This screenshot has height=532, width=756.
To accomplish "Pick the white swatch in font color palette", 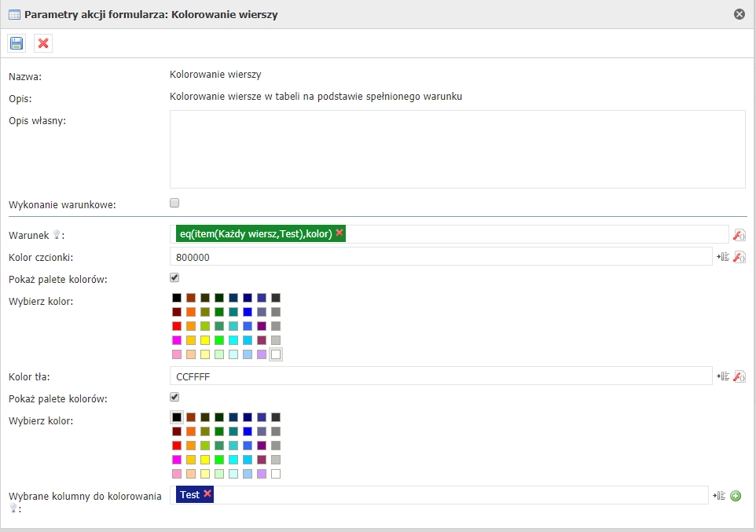I will click(275, 354).
